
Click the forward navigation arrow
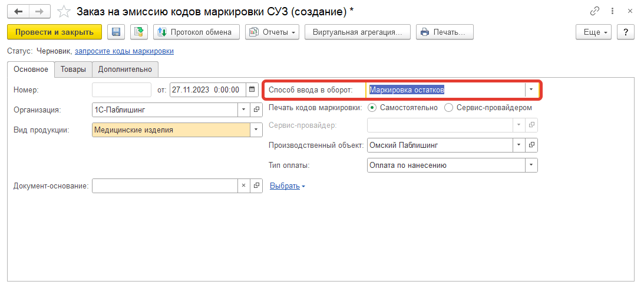[x=39, y=12]
